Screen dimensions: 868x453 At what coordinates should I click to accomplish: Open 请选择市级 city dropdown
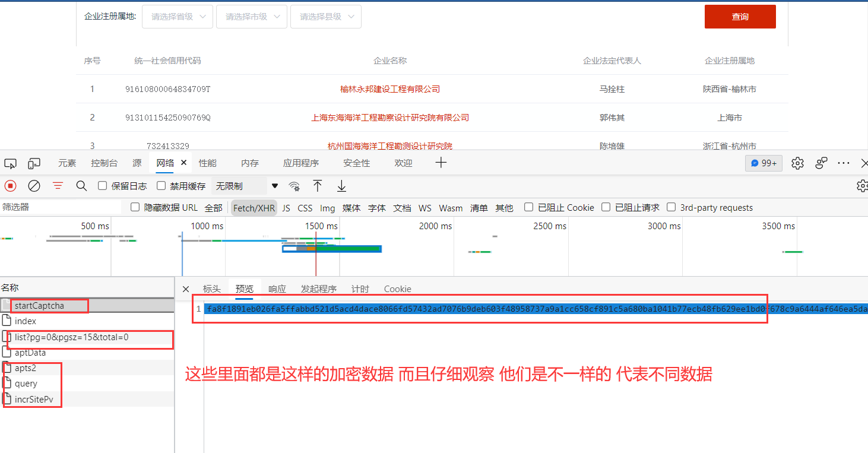252,17
